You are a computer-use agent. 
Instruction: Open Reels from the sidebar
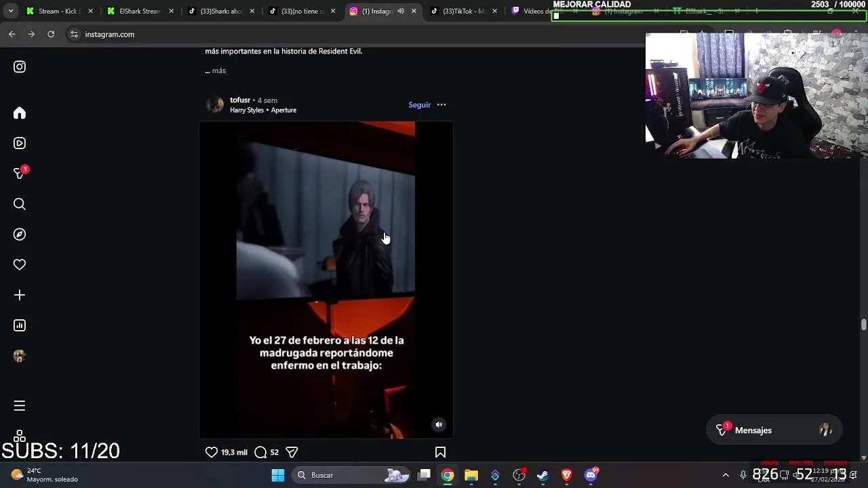(x=20, y=143)
